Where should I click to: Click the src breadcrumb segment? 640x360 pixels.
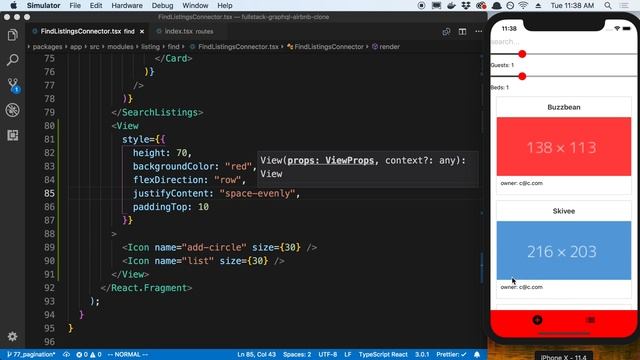pos(94,47)
